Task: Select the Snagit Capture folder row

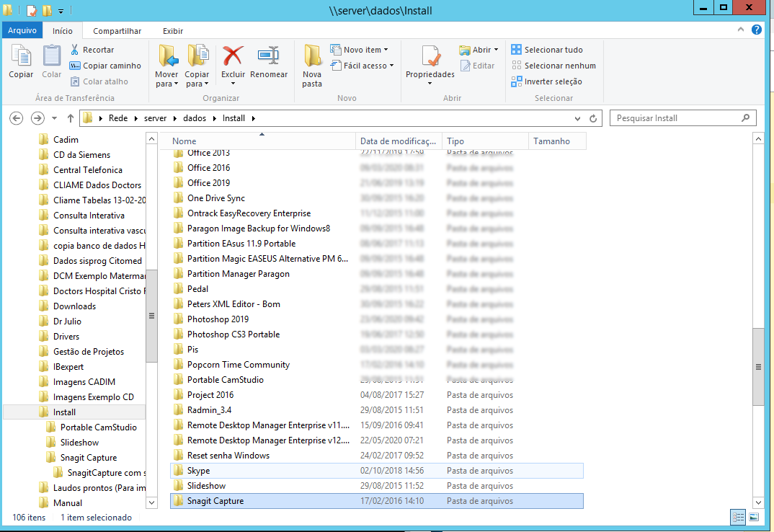Action: point(377,501)
